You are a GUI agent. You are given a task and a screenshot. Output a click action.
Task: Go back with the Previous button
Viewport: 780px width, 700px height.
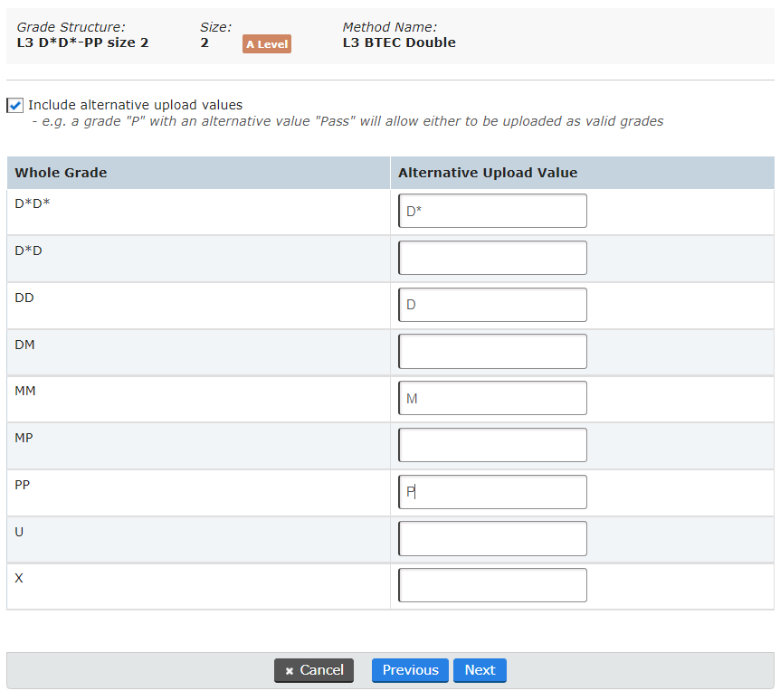tap(410, 670)
